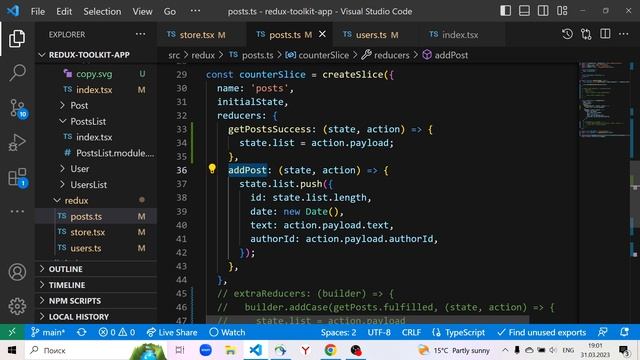This screenshot has width=640, height=360.
Task: Collapse the redux folder
Action: coord(96,200)
